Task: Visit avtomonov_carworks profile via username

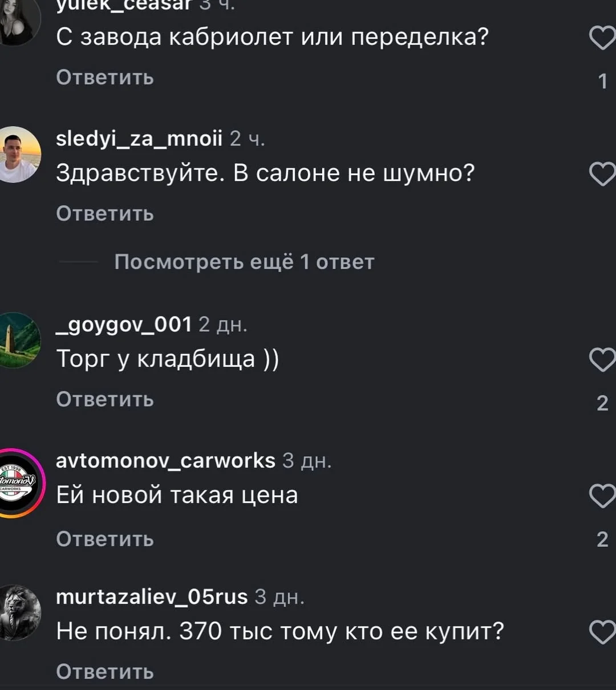Action: [x=165, y=460]
